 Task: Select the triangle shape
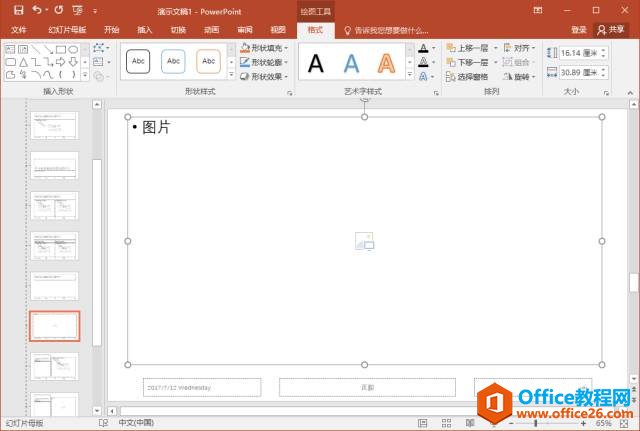[23, 62]
